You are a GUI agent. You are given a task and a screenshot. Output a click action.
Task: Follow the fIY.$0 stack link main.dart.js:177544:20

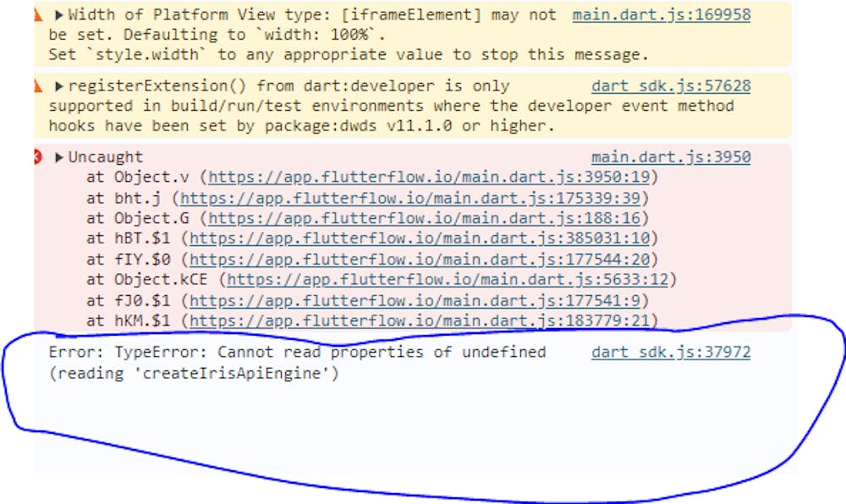pyautogui.click(x=420, y=260)
